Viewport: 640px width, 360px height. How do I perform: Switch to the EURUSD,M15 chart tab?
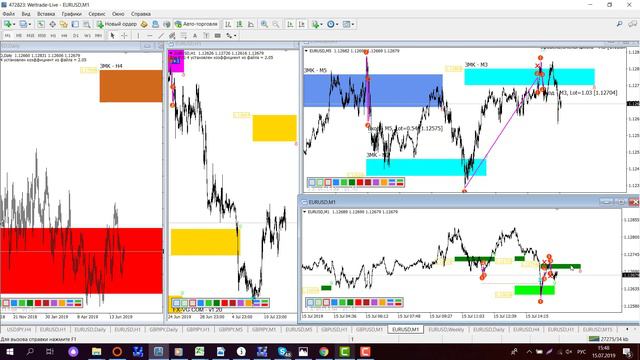point(598,329)
